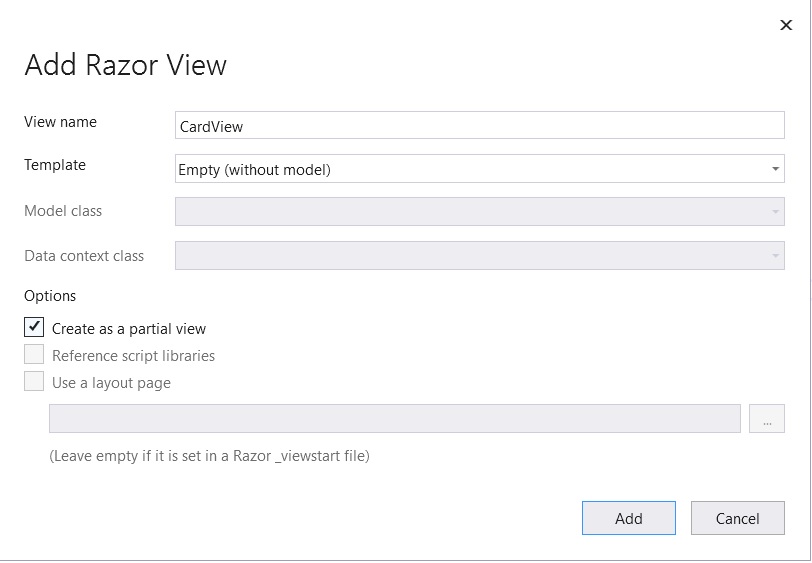Image resolution: width=812 pixels, height=563 pixels.
Task: Click the layout page path text field
Action: click(395, 418)
